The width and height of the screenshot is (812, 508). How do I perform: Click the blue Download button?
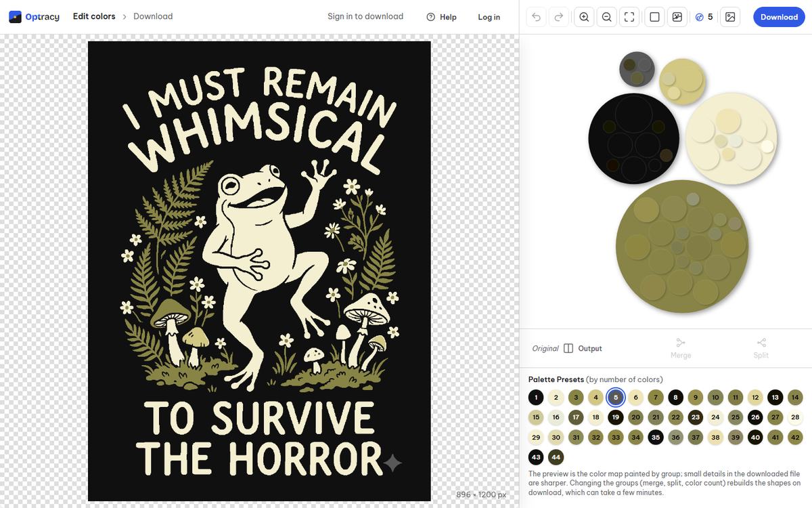click(x=779, y=17)
